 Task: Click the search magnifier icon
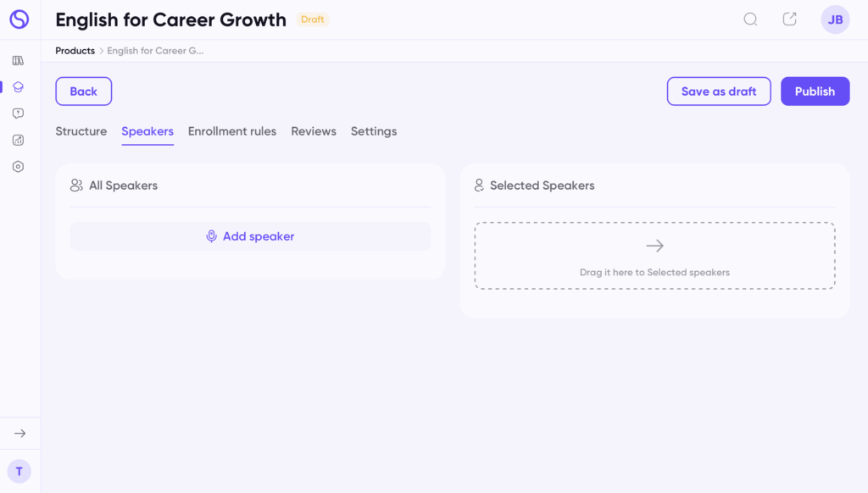751,19
